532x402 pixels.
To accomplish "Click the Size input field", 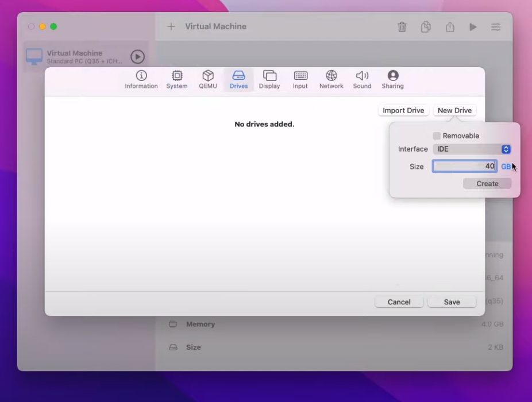I will click(464, 167).
